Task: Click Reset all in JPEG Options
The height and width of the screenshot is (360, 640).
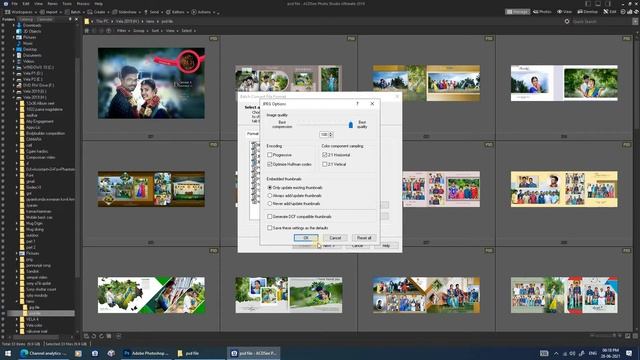Action: [364, 238]
